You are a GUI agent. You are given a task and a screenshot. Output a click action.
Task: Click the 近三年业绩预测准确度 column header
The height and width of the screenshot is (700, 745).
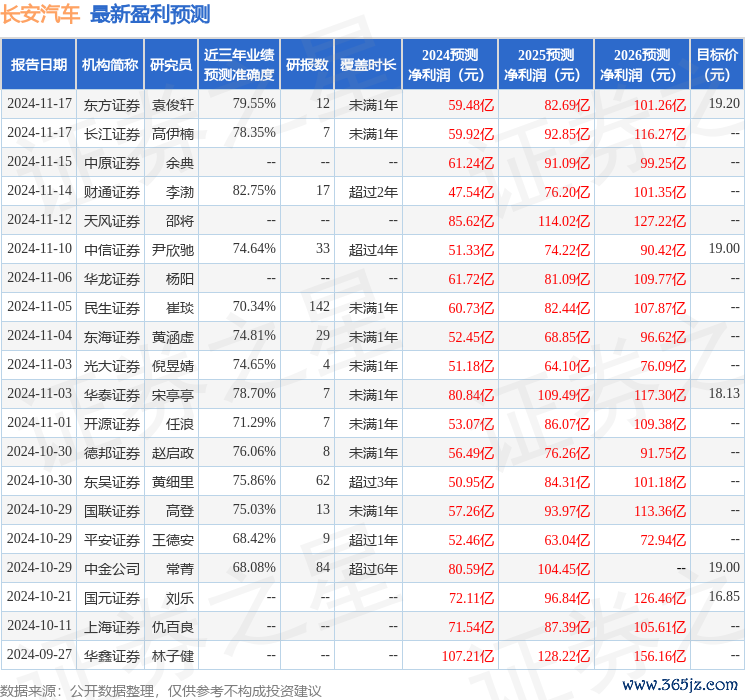coord(239,65)
